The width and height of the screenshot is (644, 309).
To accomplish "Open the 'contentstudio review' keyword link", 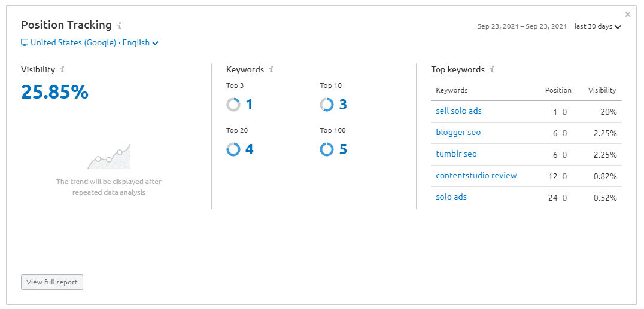I will [x=476, y=175].
